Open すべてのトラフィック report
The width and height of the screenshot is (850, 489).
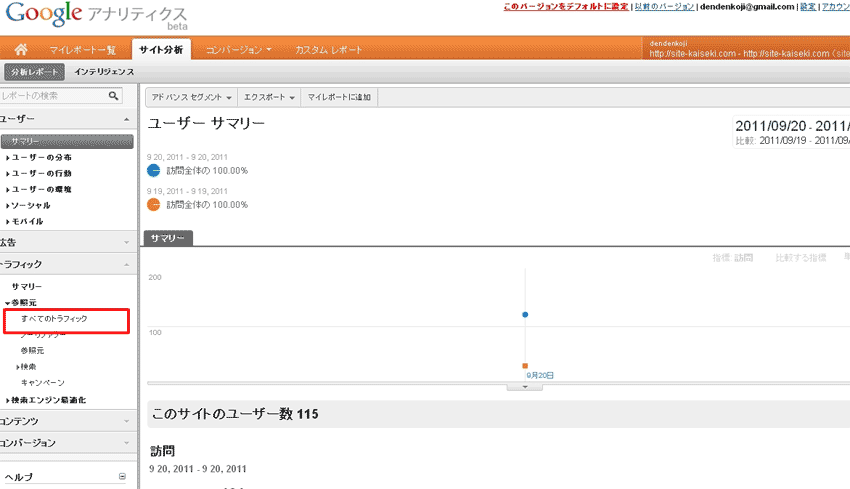pyautogui.click(x=54, y=319)
